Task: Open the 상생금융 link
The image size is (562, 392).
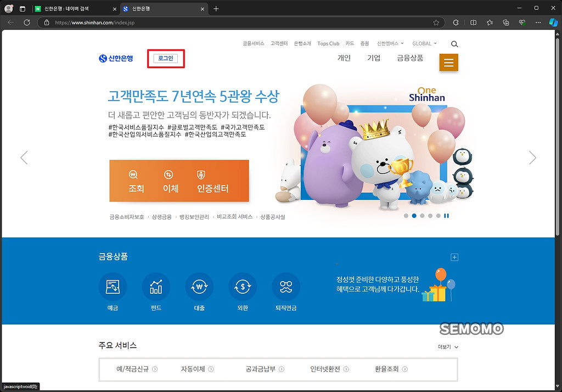Action: click(x=162, y=217)
